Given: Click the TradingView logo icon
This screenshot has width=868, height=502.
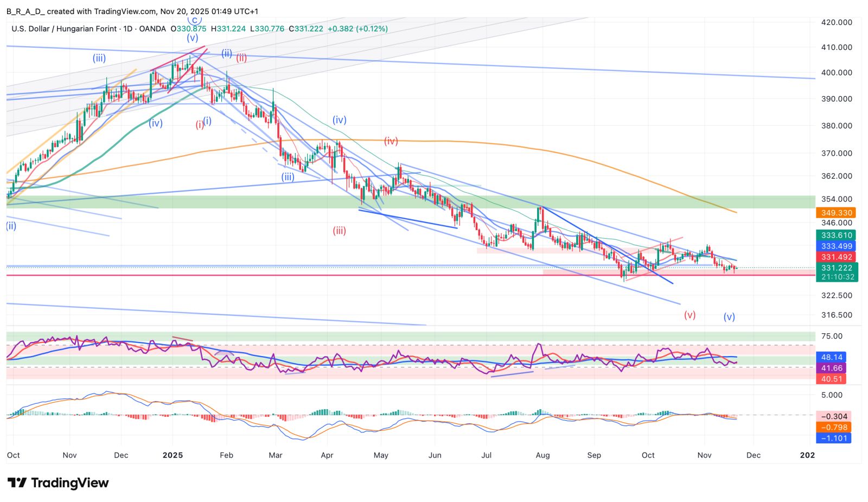Looking at the screenshot, I should click(17, 482).
